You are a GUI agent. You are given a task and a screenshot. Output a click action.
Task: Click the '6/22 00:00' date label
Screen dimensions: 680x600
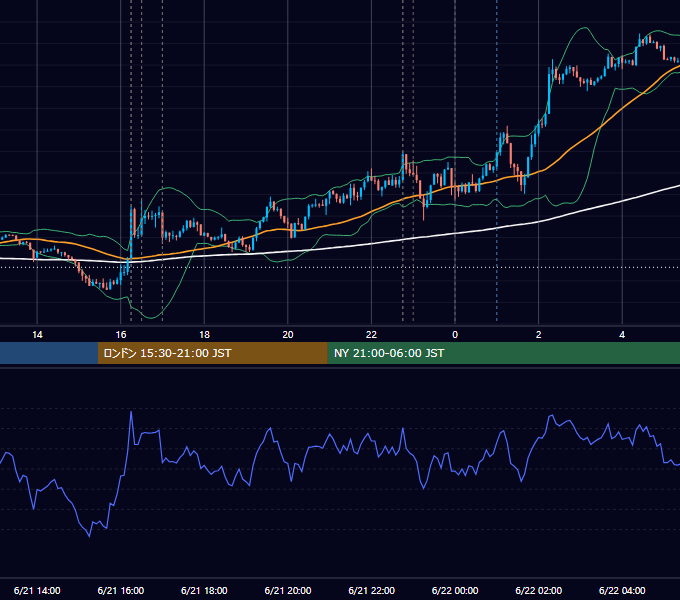tap(455, 590)
